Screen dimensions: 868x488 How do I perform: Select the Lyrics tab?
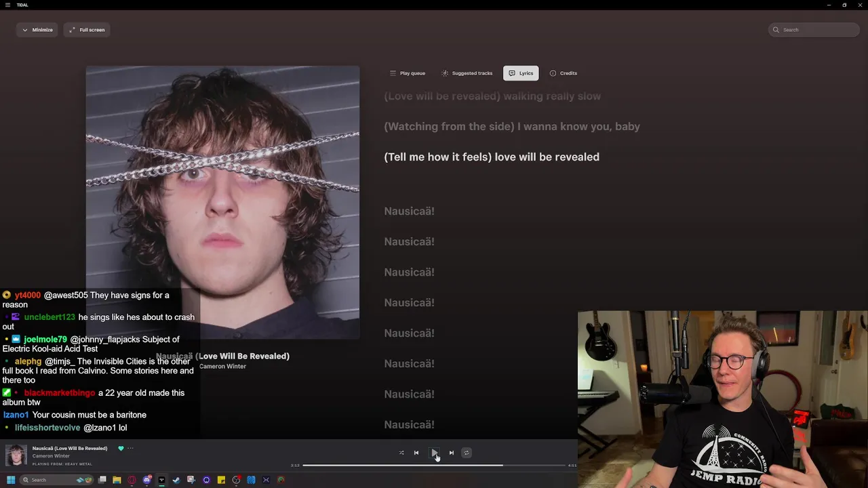[521, 73]
